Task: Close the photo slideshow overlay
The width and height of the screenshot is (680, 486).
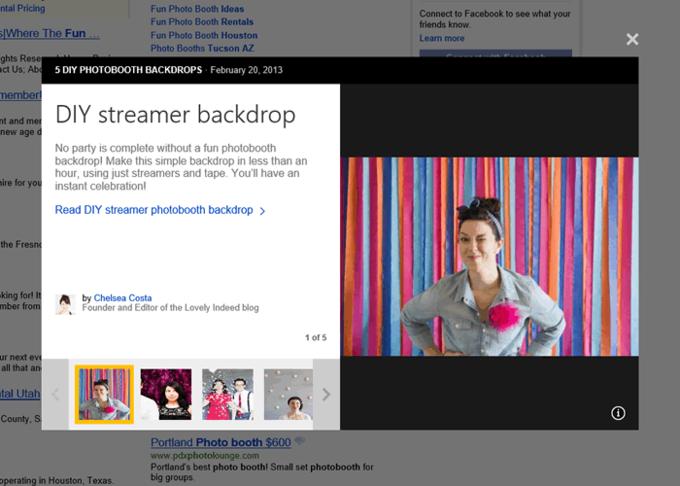Action: [632, 39]
